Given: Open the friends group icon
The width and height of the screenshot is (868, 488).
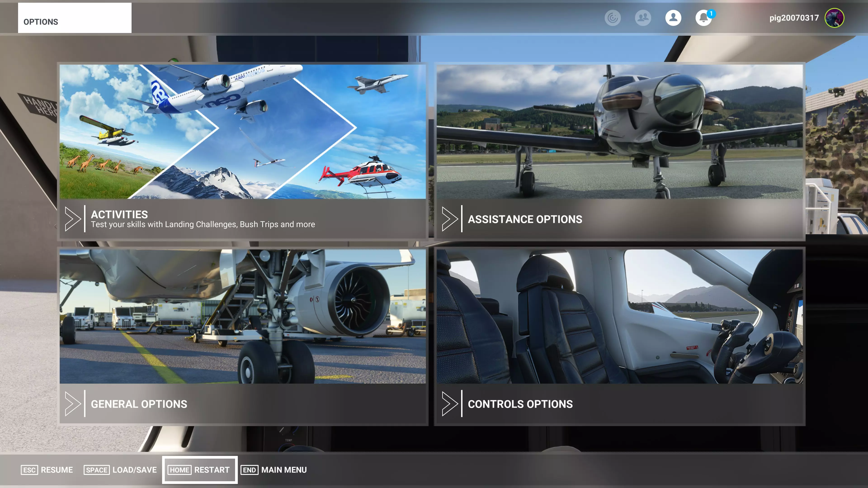Looking at the screenshot, I should [x=643, y=18].
